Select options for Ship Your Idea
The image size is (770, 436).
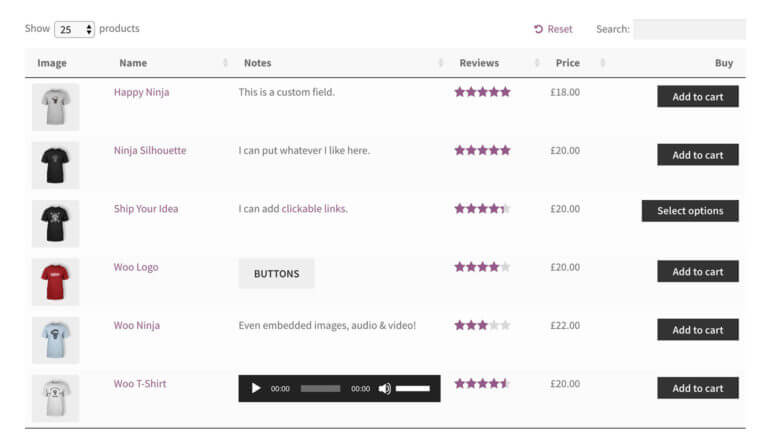[690, 211]
